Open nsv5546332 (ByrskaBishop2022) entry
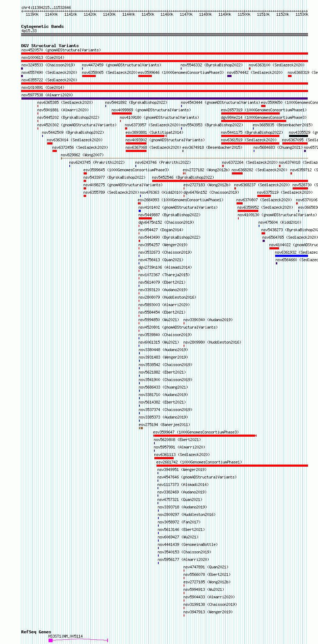The image size is (318, 644). pyautogui.click(x=212, y=65)
